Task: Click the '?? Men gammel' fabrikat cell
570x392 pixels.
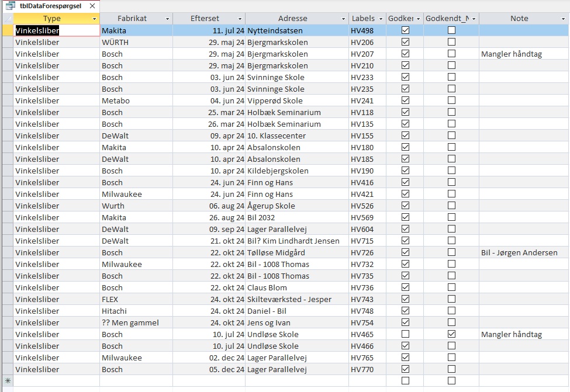Action: click(136, 322)
